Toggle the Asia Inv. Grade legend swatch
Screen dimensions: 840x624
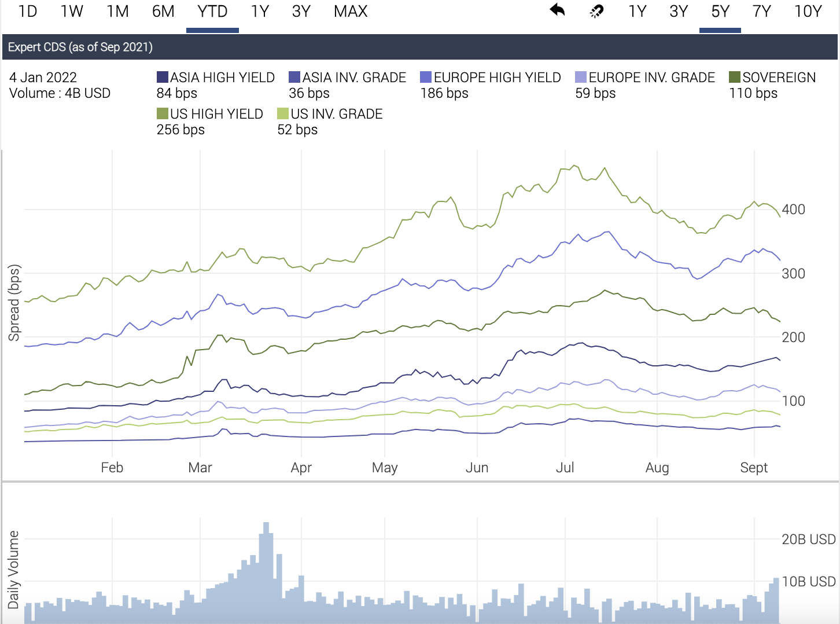[294, 78]
